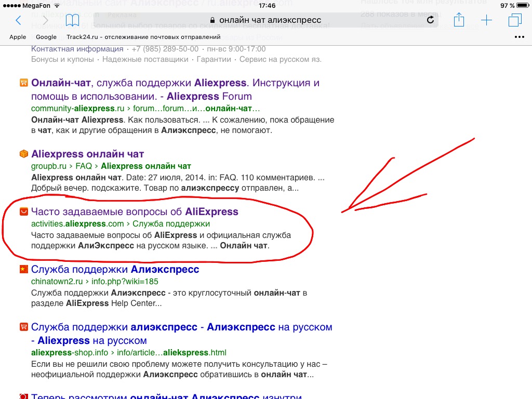Screen dimensions: 532x399
Task: Open the share sheet icon
Action: tap(459, 20)
